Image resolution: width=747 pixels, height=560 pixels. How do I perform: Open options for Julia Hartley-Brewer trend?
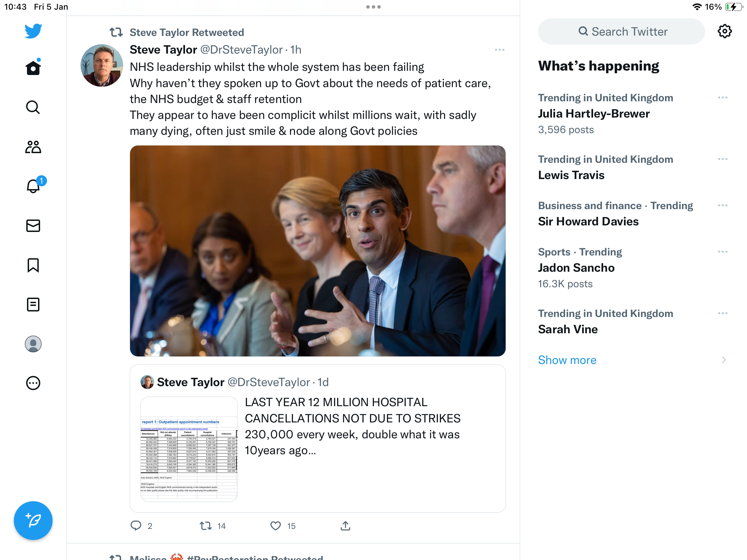click(722, 98)
